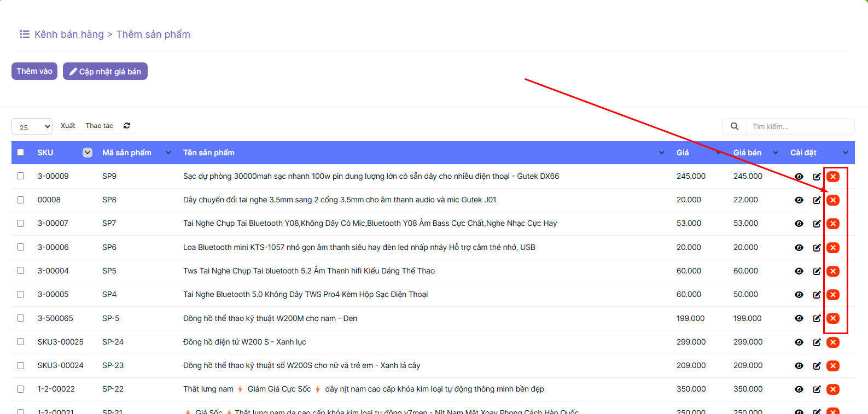868x414 pixels.
Task: View product SP-22 using the eye icon
Action: pyautogui.click(x=799, y=389)
